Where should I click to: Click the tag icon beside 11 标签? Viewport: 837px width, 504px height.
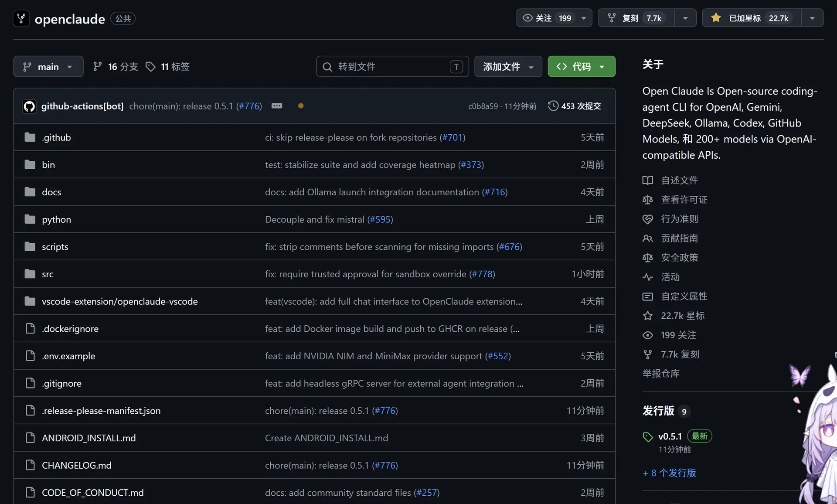click(150, 66)
